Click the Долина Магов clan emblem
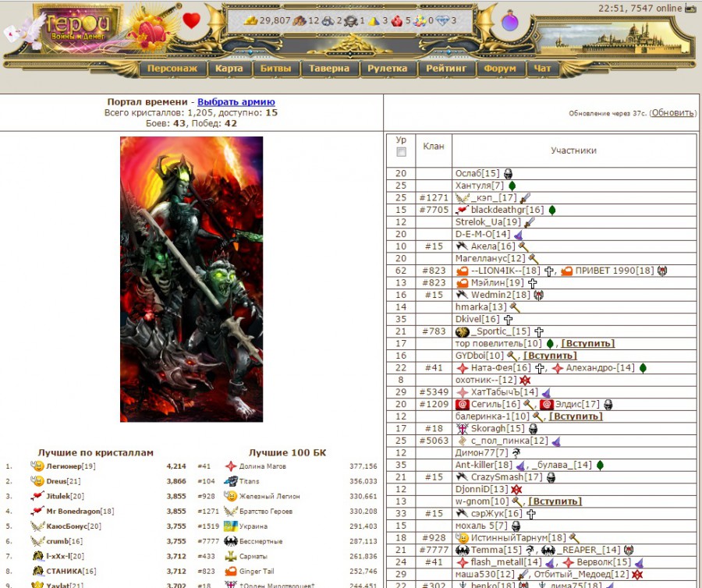The height and width of the screenshot is (588, 702). (x=231, y=466)
